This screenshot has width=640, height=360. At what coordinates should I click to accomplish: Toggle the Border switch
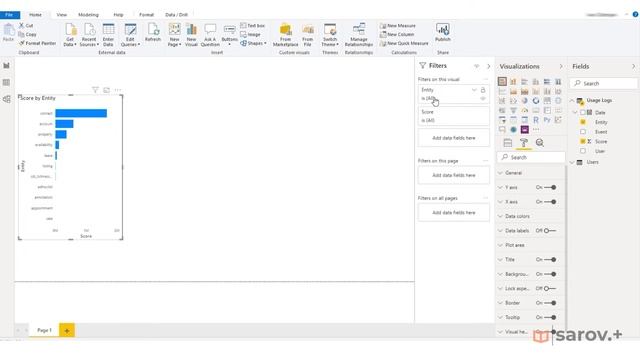pos(550,303)
